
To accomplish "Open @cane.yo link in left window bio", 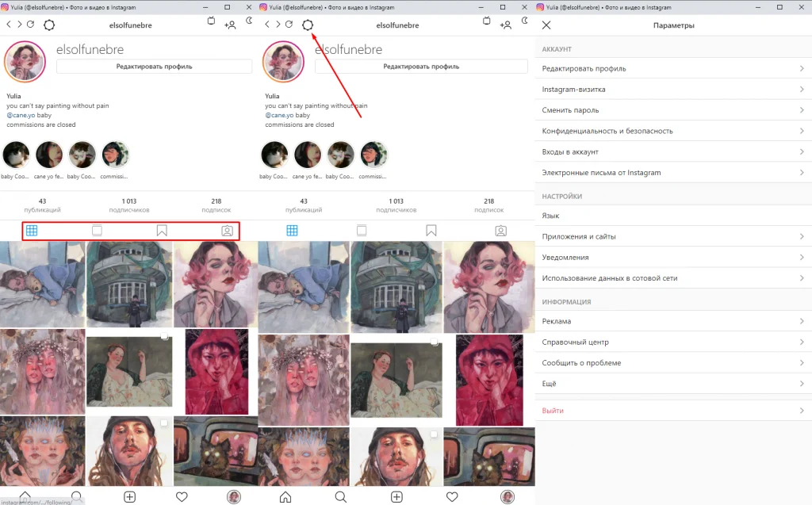I will (21, 115).
